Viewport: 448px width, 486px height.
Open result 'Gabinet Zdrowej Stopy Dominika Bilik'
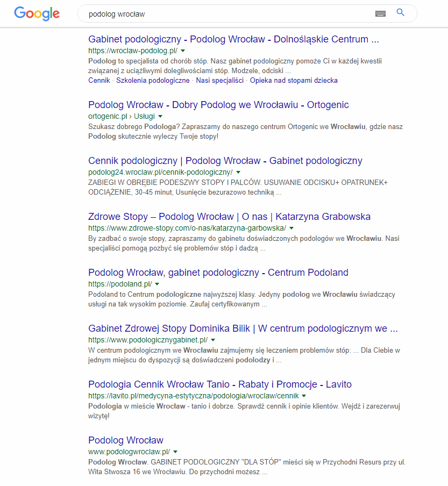[x=243, y=328]
